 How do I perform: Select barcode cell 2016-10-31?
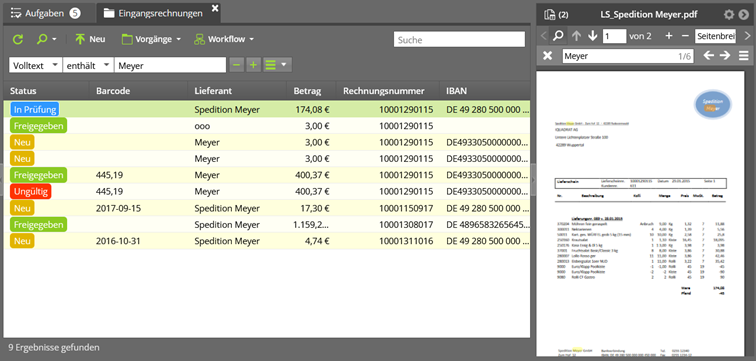118,241
